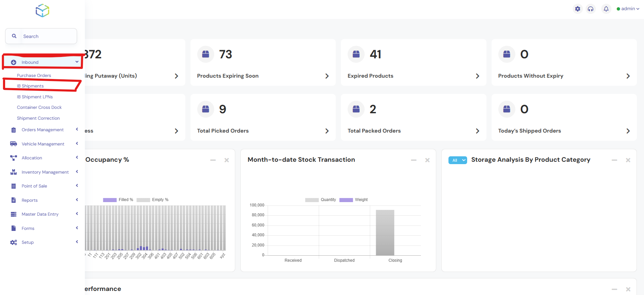Image resolution: width=644 pixels, height=295 pixels.
Task: Open the admin user dropdown
Action: (x=628, y=9)
